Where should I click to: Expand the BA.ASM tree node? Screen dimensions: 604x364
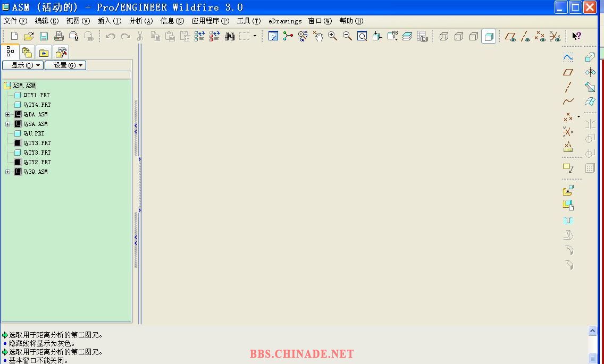coord(7,114)
